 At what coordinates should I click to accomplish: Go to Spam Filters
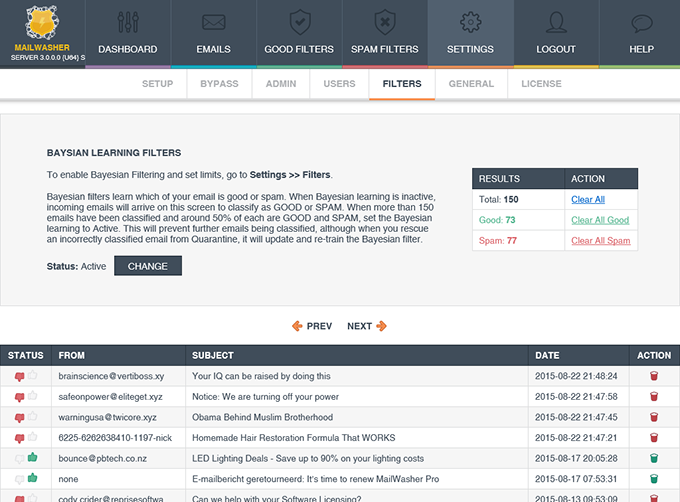click(x=385, y=34)
